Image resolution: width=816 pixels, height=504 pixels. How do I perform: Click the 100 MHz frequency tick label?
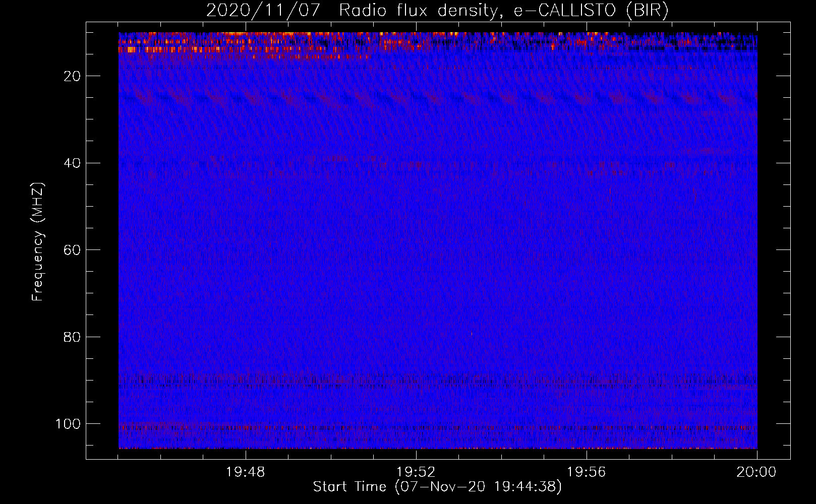pos(68,424)
